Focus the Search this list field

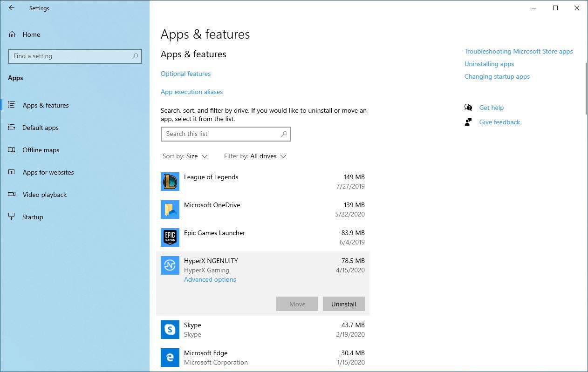click(226, 134)
